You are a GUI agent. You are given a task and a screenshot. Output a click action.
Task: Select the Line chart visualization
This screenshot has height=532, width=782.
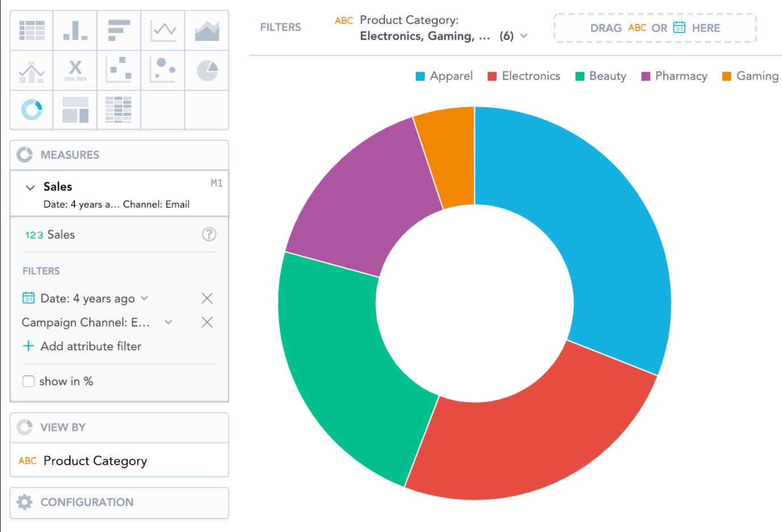(x=163, y=31)
